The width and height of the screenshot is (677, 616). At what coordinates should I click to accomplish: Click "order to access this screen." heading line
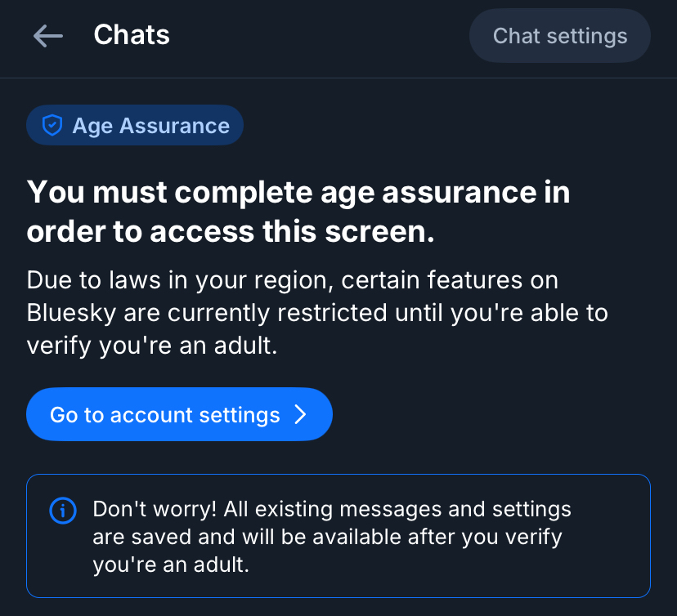[x=231, y=232]
